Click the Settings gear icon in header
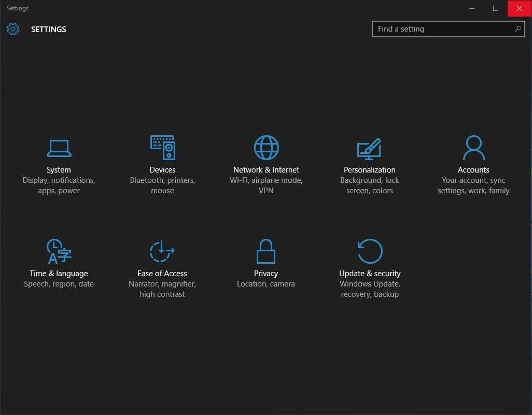 click(x=13, y=29)
